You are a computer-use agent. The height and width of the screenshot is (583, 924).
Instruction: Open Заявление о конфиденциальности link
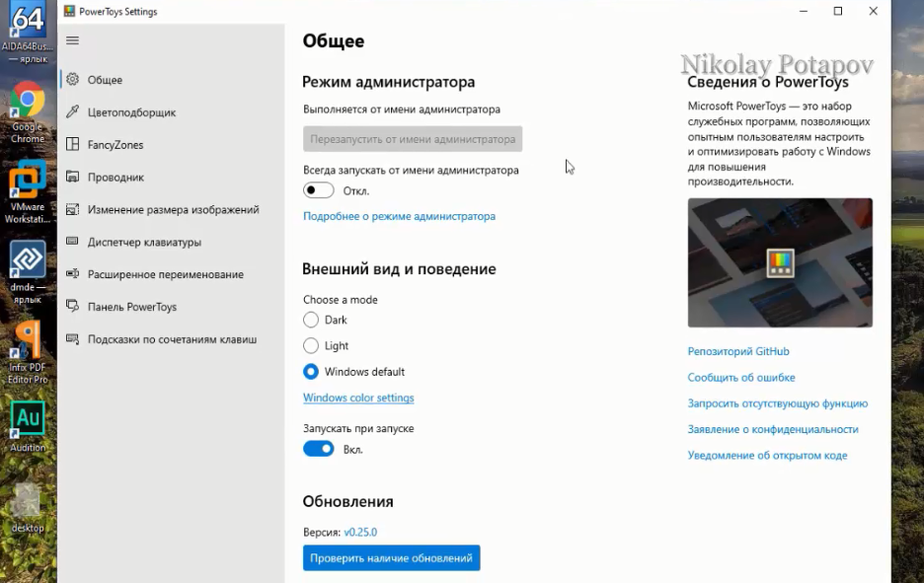773,429
